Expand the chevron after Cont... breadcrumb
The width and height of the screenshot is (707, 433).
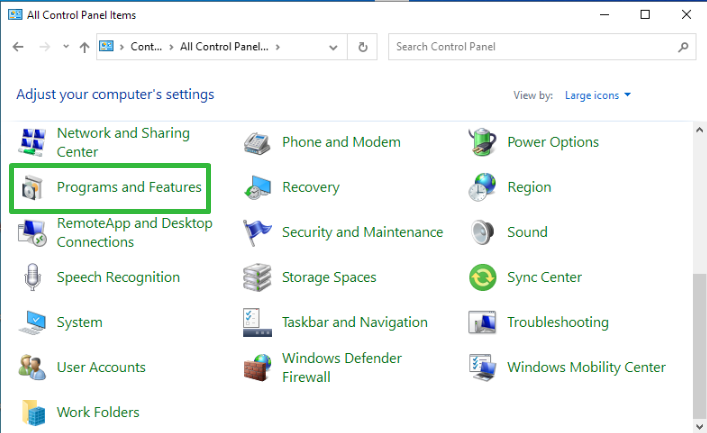171,47
